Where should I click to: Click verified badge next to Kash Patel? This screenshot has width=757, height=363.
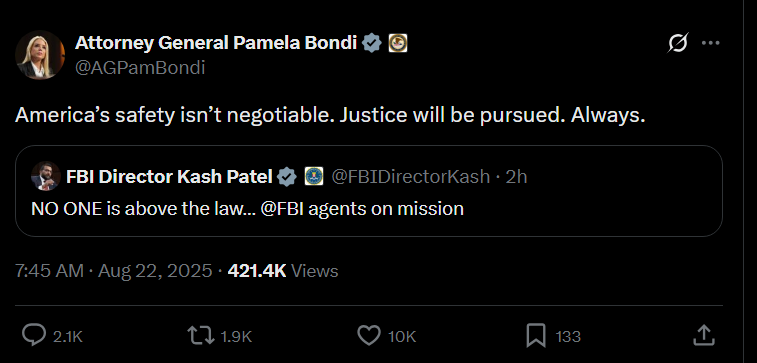tap(288, 177)
